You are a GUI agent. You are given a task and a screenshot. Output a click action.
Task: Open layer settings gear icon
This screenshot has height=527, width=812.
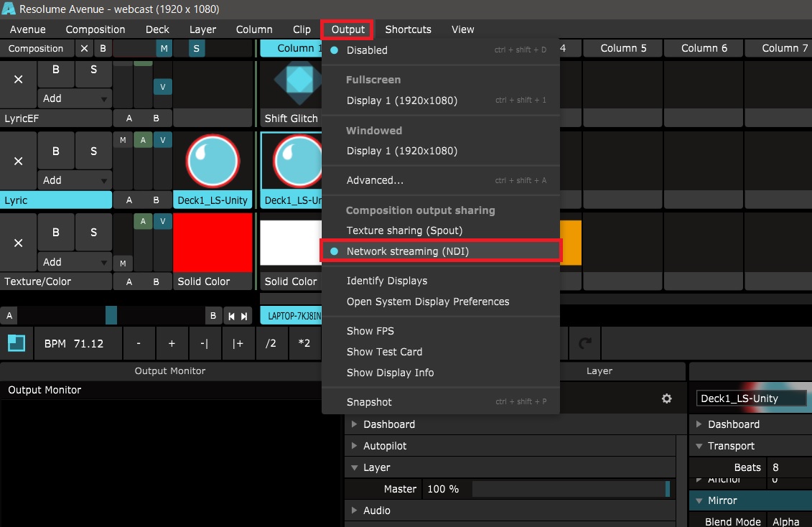click(x=666, y=398)
